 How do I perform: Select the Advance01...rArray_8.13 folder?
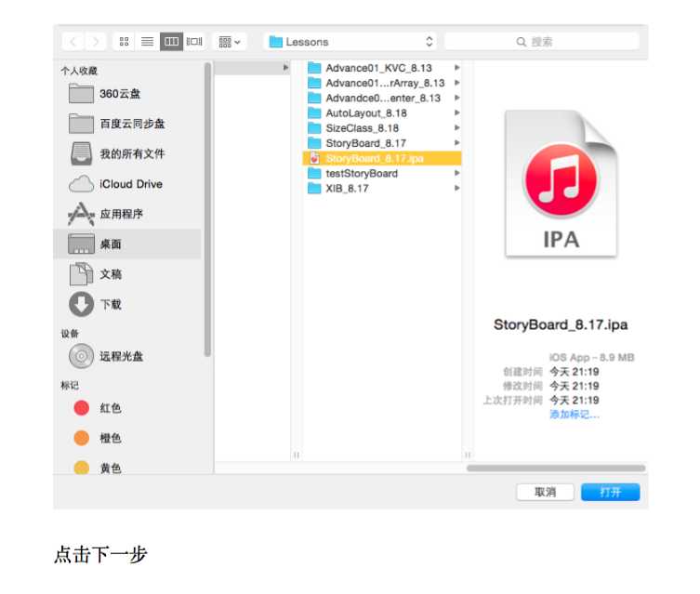tap(382, 83)
